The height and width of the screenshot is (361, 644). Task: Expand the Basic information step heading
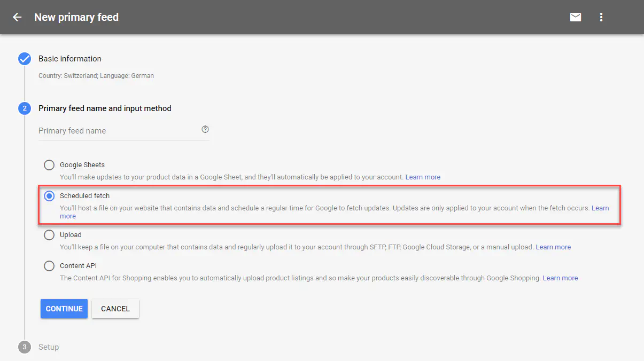coord(69,59)
